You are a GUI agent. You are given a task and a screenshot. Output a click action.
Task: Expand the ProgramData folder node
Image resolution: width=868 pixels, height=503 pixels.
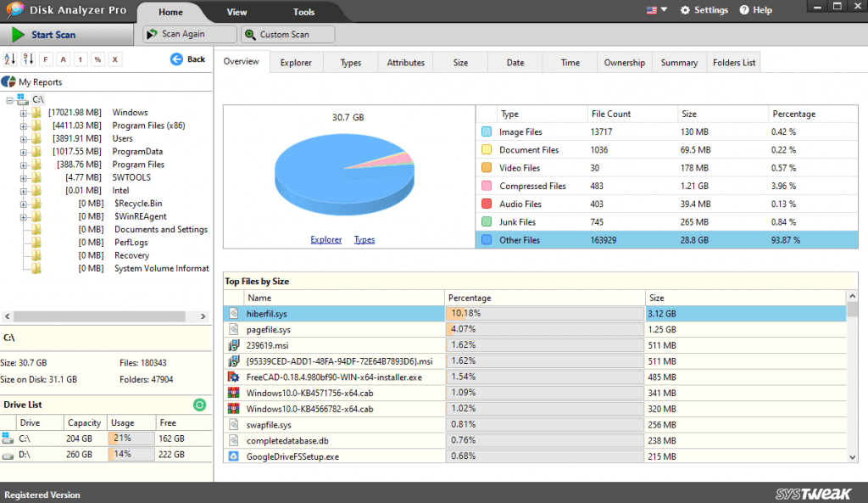[x=23, y=153]
